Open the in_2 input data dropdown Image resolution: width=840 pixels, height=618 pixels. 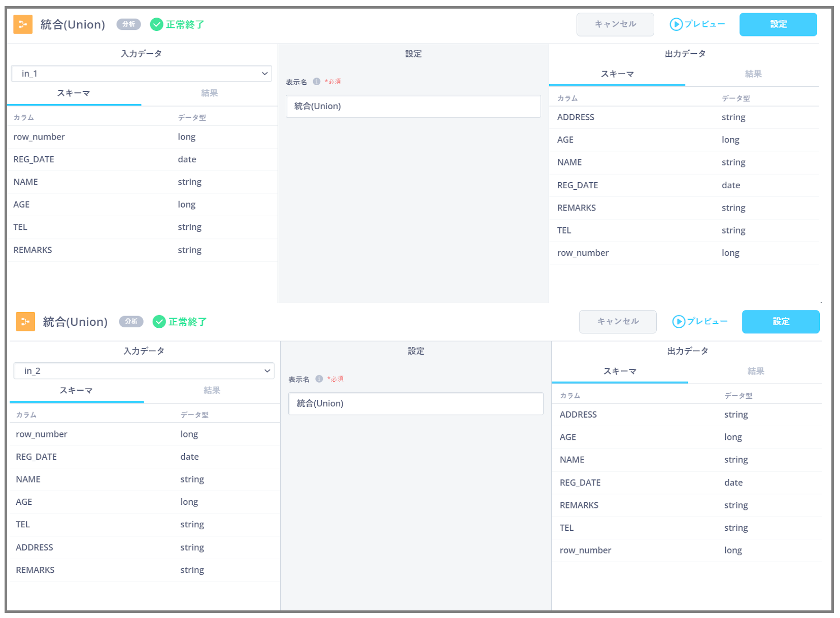click(x=144, y=371)
